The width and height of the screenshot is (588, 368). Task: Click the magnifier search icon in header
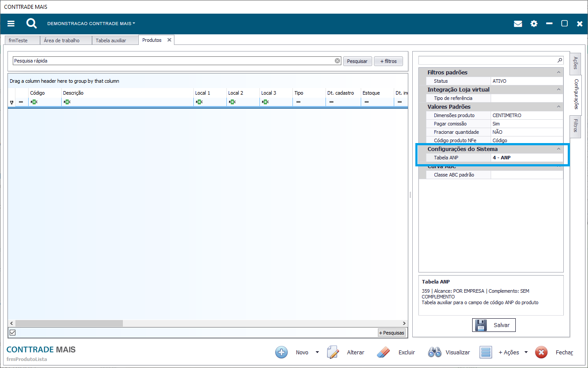click(31, 23)
